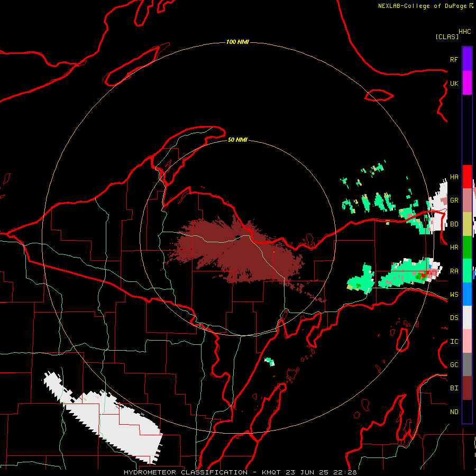Click the DS legend label
476x476 pixels.
tap(454, 318)
